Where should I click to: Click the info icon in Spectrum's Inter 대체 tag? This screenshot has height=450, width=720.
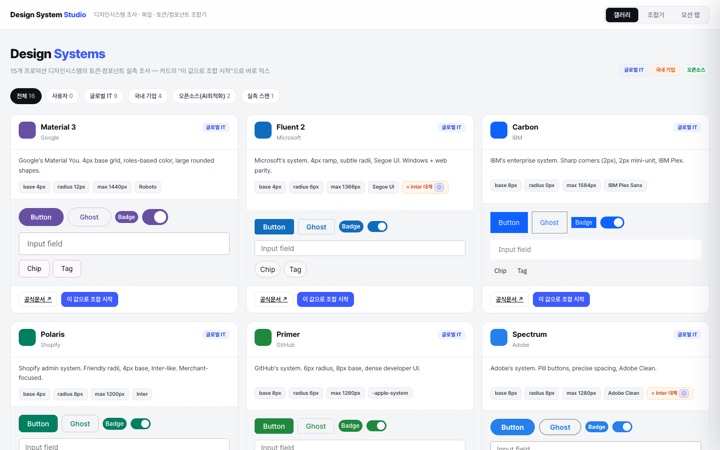(684, 393)
